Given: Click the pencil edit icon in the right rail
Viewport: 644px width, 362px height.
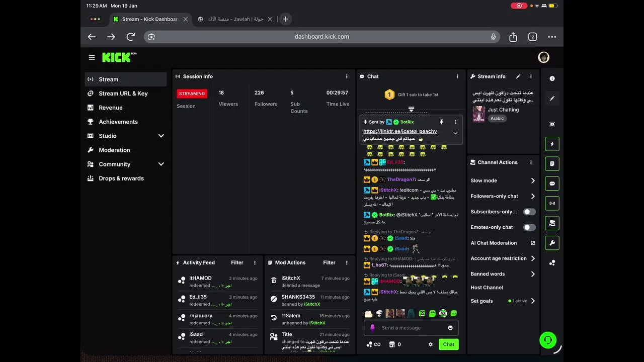Looking at the screenshot, I should [552, 99].
